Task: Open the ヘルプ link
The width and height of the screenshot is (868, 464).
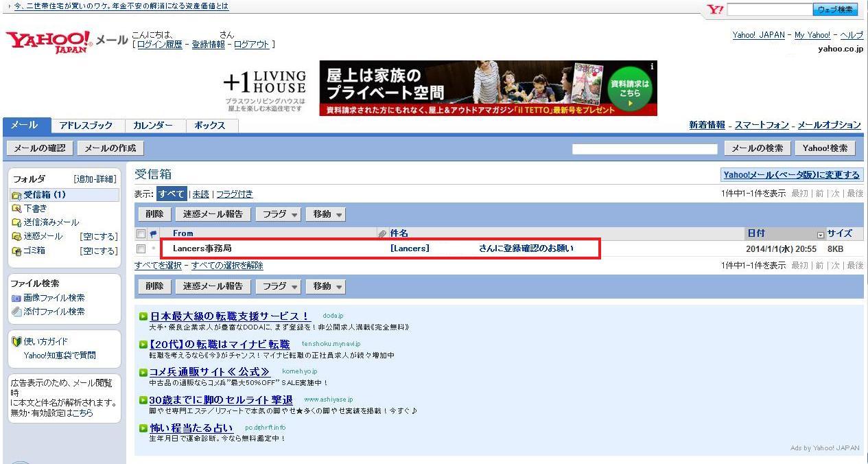Action: click(x=852, y=35)
